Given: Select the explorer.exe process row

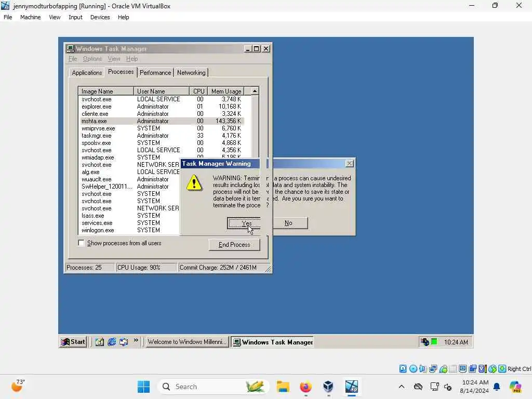Looking at the screenshot, I should tap(161, 107).
